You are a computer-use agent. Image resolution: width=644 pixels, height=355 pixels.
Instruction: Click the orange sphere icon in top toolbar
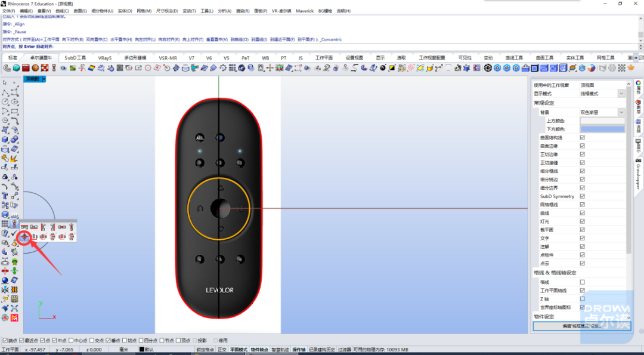[35, 68]
